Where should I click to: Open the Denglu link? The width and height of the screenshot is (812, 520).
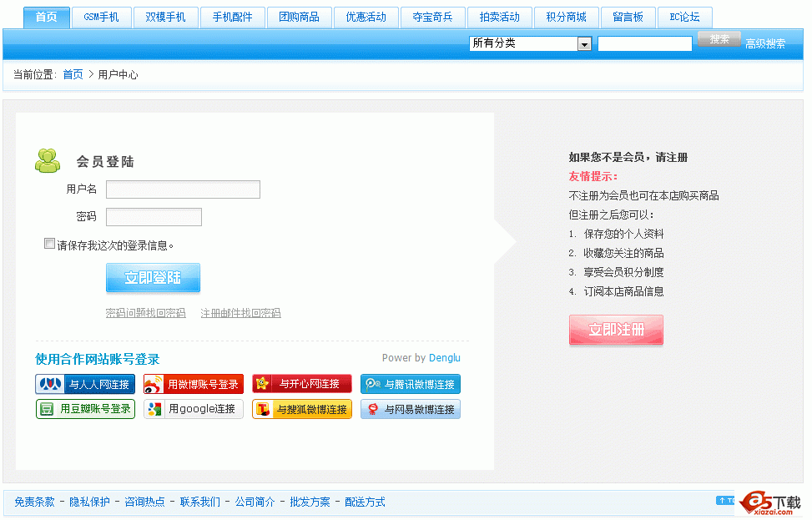pyautogui.click(x=444, y=358)
